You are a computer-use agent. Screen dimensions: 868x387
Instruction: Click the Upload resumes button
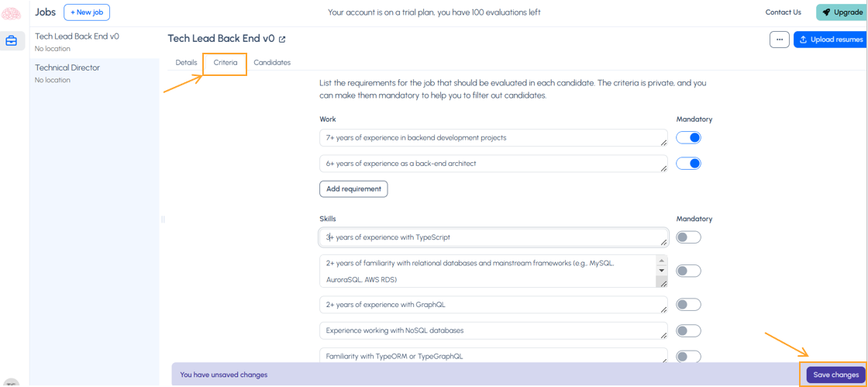[830, 40]
